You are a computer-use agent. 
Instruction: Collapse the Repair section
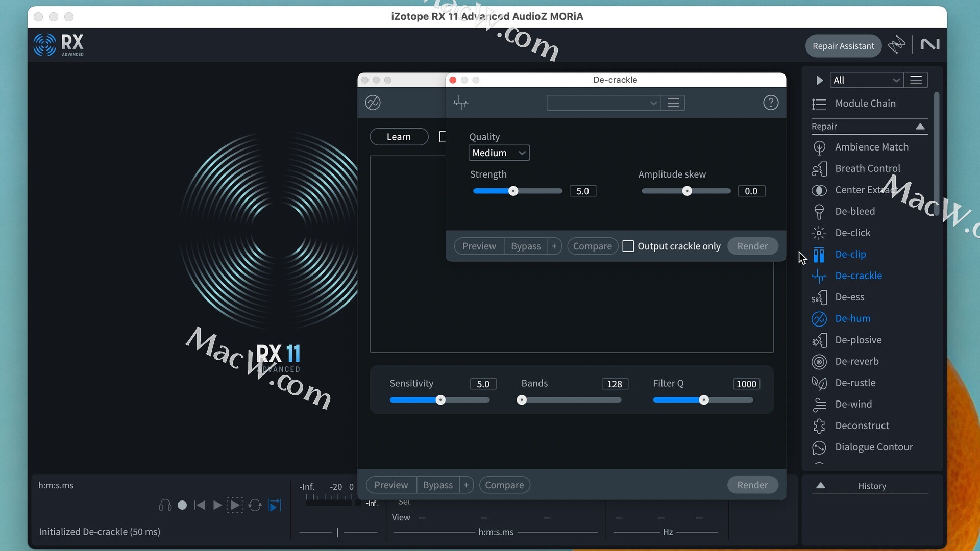(920, 127)
